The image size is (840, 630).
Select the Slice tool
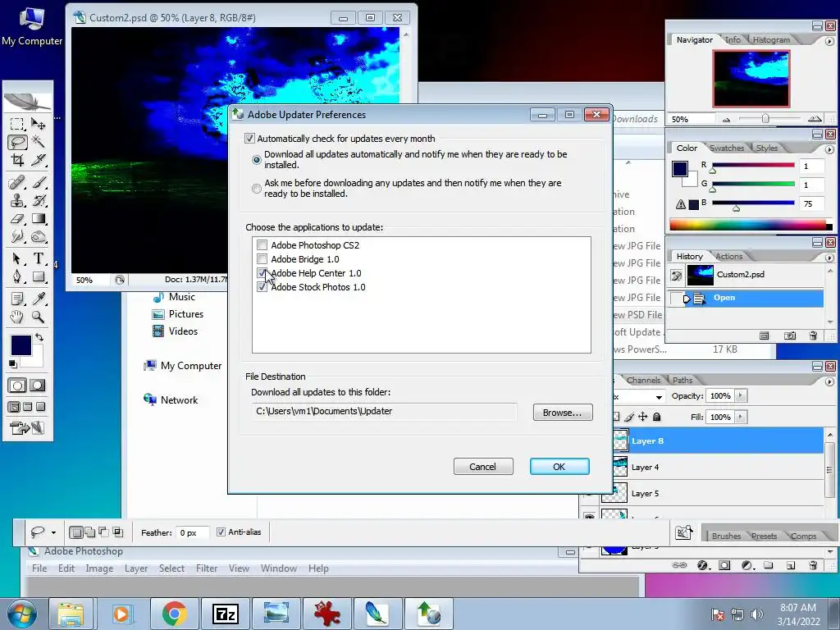pos(38,160)
